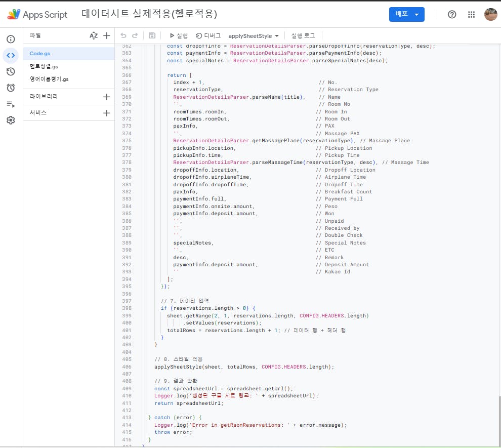Click the '// Double Check' comment

[x=339, y=235]
